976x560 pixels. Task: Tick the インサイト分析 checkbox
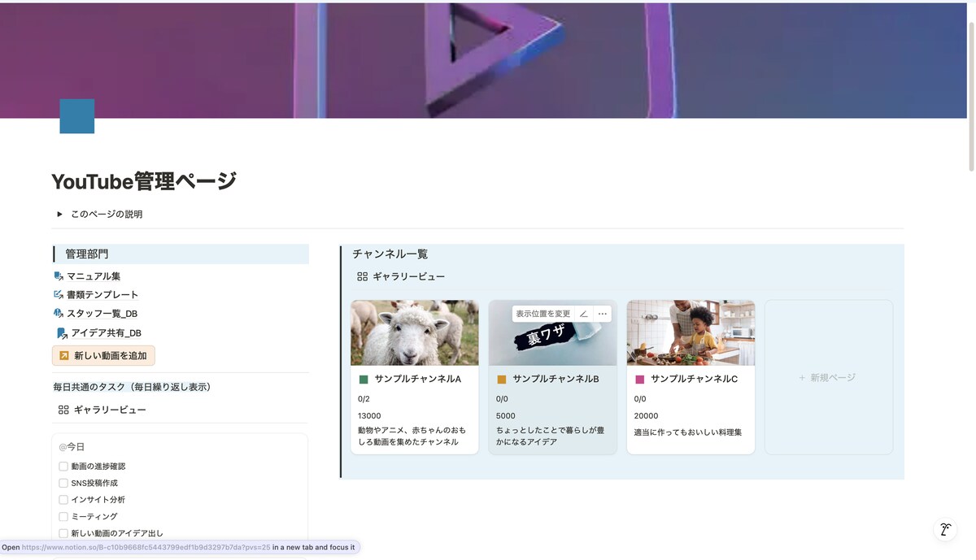click(63, 500)
